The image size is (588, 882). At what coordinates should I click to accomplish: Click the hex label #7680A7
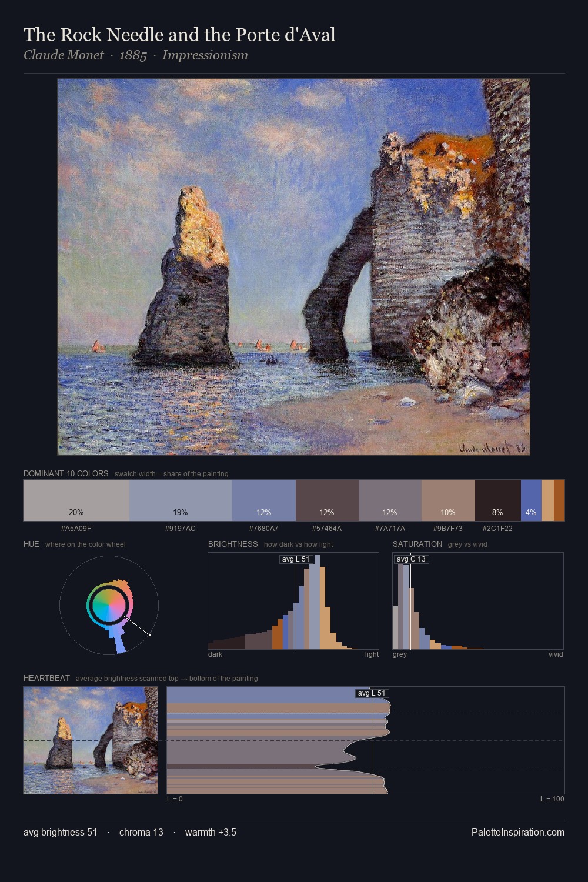click(264, 529)
